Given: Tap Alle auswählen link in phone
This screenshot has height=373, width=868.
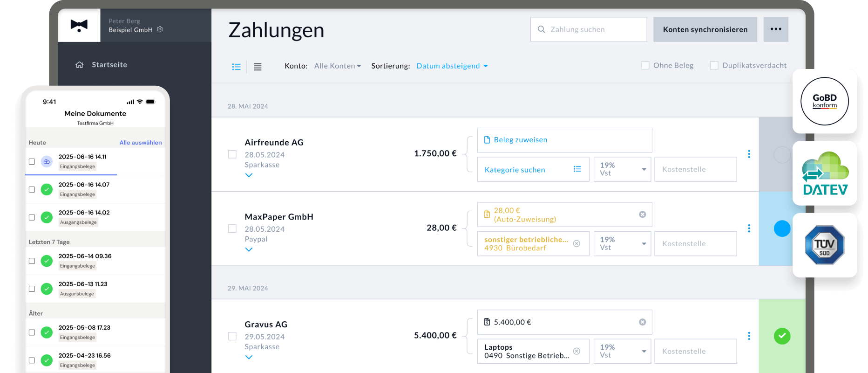Looking at the screenshot, I should click(x=141, y=143).
